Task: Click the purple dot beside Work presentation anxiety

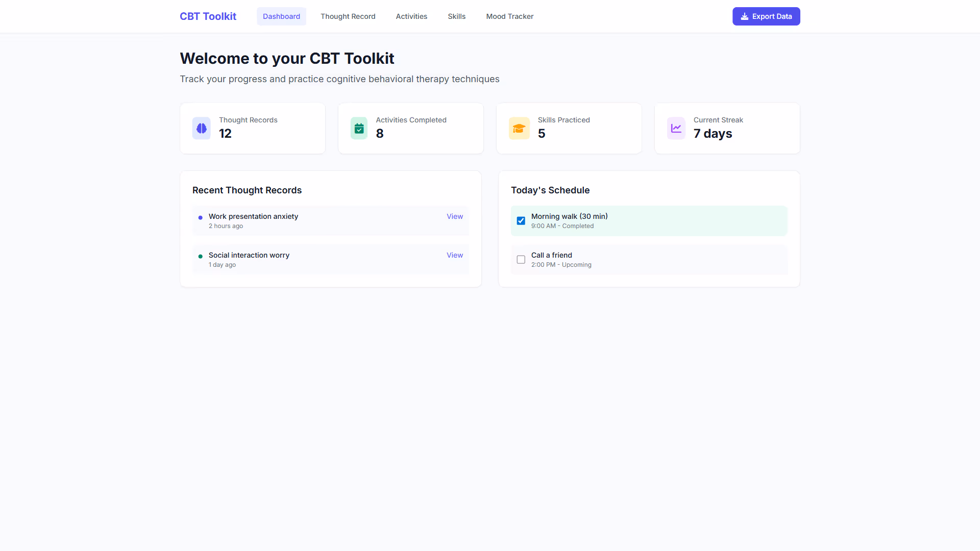Action: 200,218
